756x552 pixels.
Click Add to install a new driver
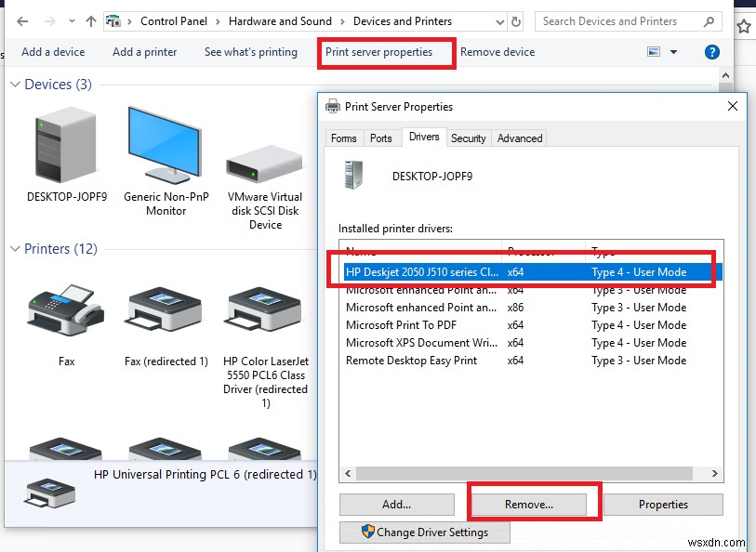[396, 504]
